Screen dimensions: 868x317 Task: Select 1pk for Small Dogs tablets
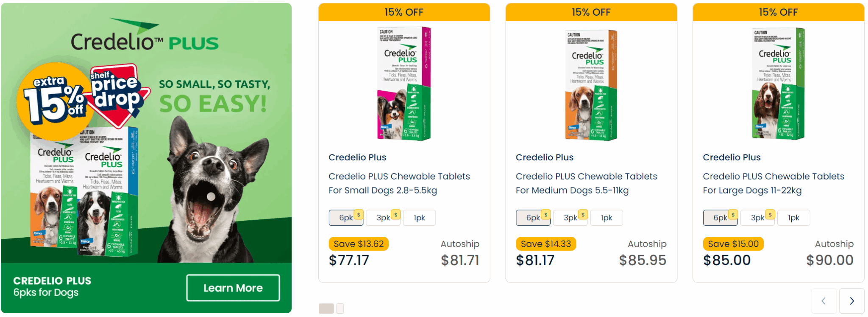(x=419, y=218)
